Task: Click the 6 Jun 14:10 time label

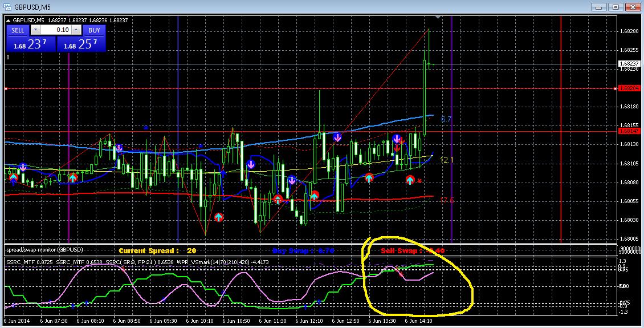Action: coord(418,321)
